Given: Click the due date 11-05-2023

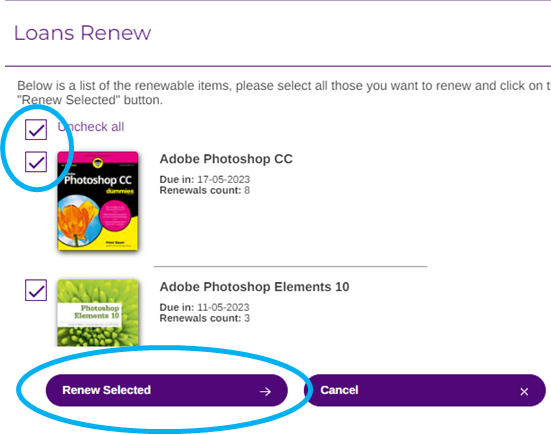Looking at the screenshot, I should click(223, 307).
